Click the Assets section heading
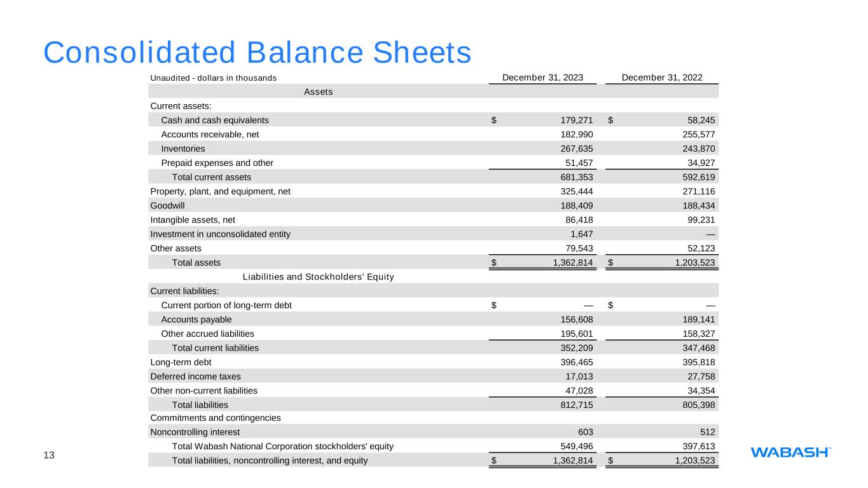Viewport: 868px width, 488px height. (319, 91)
